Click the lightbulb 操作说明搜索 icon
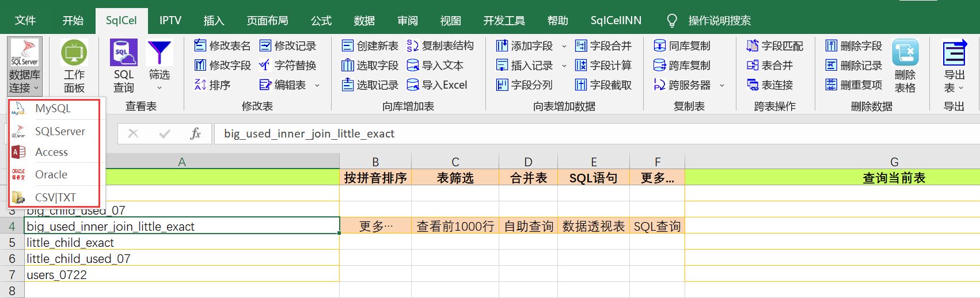This screenshot has width=980, height=298. [x=672, y=21]
